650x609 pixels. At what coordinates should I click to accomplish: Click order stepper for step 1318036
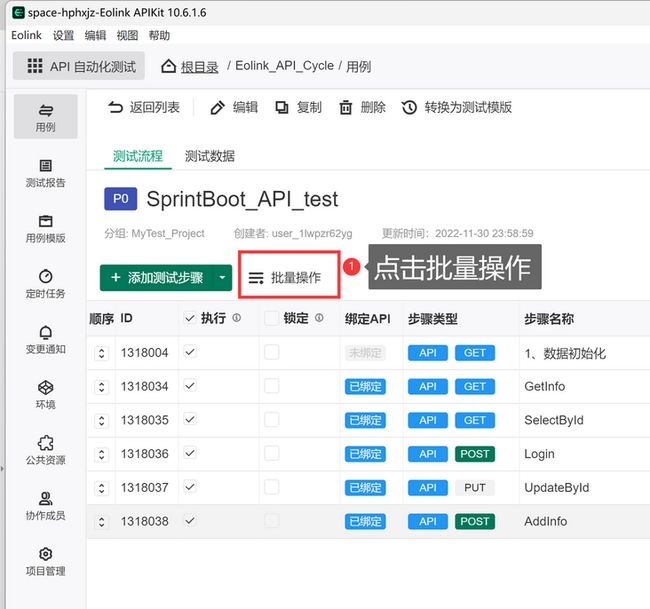click(x=102, y=454)
